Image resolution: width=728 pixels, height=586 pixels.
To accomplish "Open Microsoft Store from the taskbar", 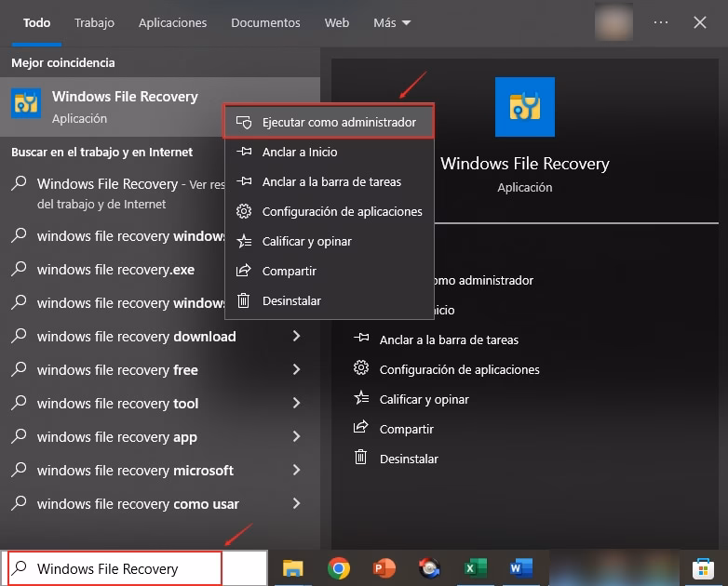I will (703, 568).
